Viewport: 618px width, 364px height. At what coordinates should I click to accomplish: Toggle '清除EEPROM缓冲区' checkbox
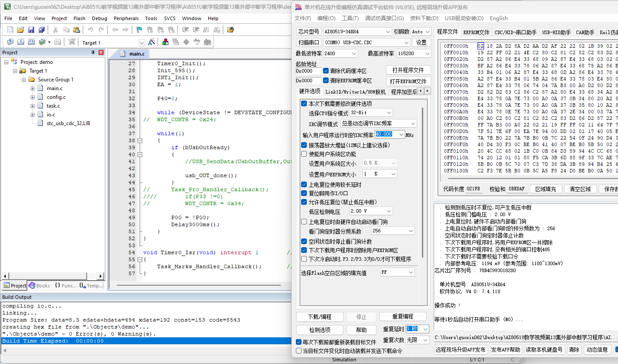point(326,80)
